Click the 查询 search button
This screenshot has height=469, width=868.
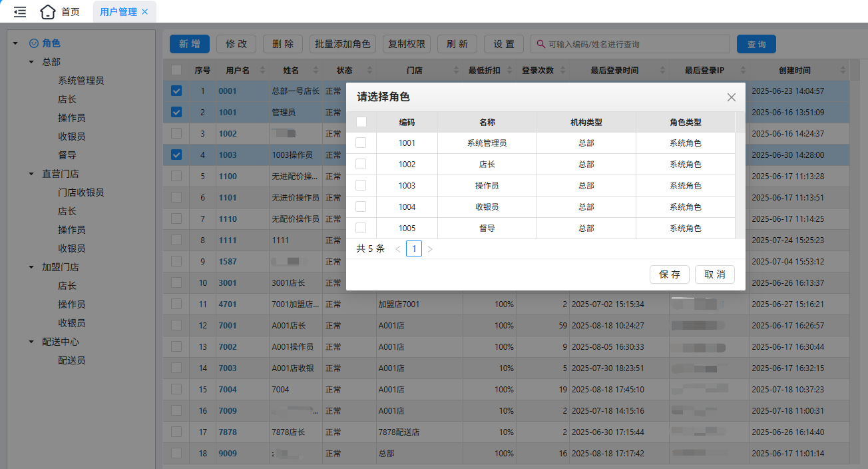tap(756, 44)
